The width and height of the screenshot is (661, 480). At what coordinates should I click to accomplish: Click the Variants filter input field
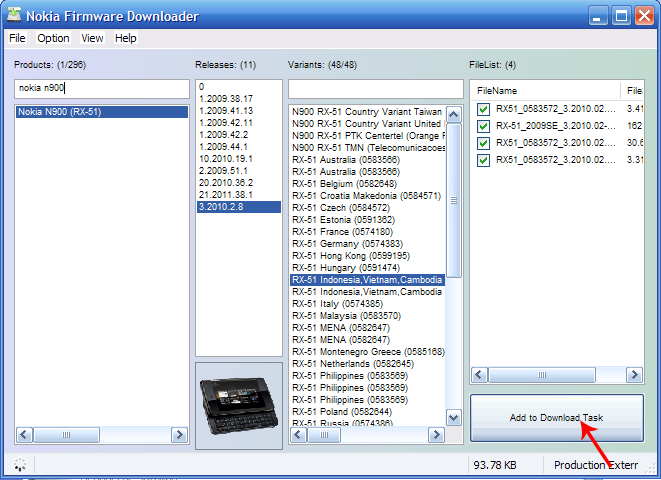click(x=376, y=88)
